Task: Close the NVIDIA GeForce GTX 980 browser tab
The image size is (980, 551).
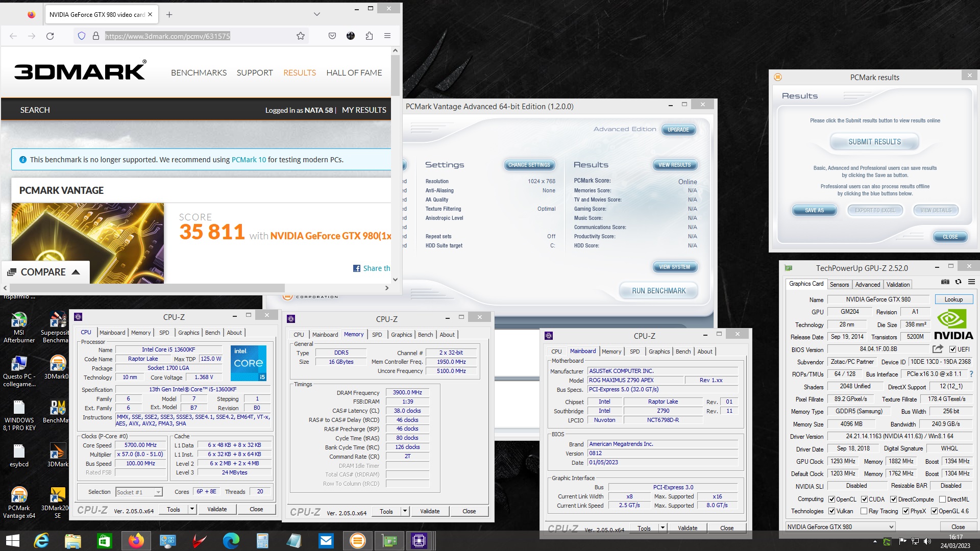Action: [x=150, y=14]
